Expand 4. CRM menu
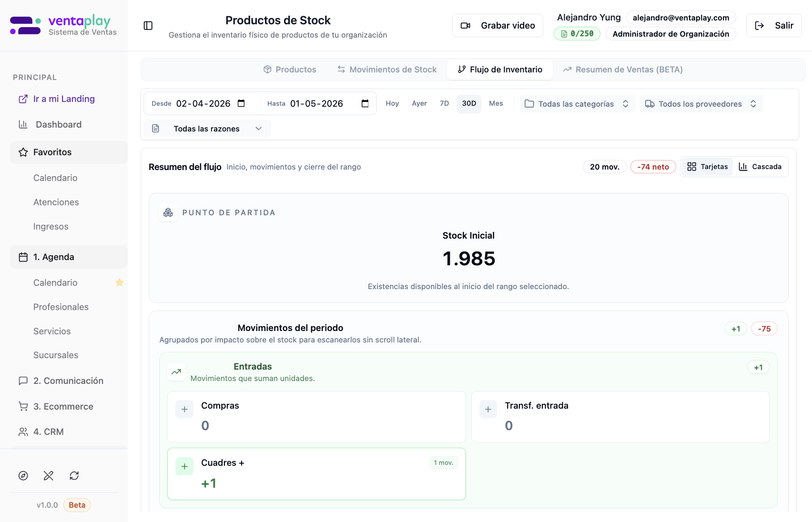This screenshot has width=812, height=522. coord(69,432)
